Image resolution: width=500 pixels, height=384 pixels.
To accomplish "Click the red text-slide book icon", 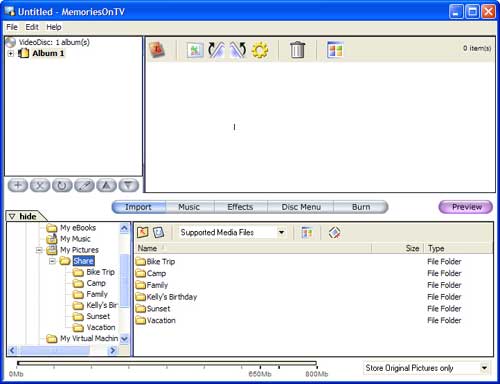I will pyautogui.click(x=157, y=50).
